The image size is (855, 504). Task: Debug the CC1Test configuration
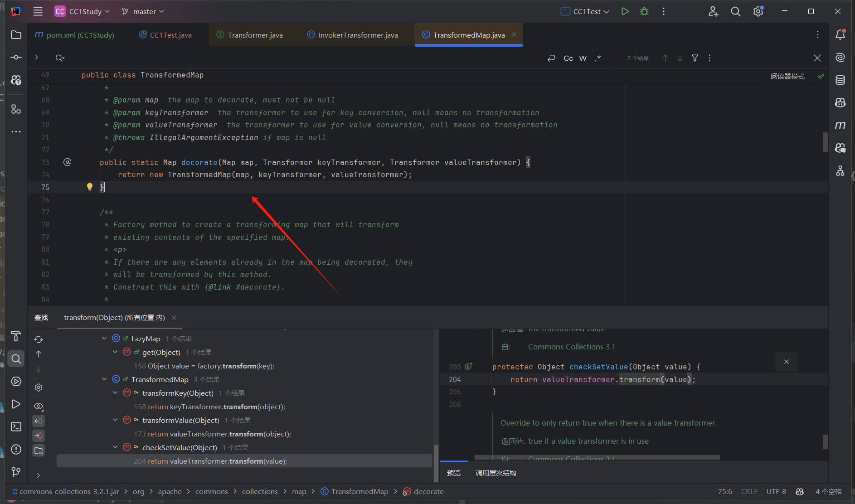(644, 11)
